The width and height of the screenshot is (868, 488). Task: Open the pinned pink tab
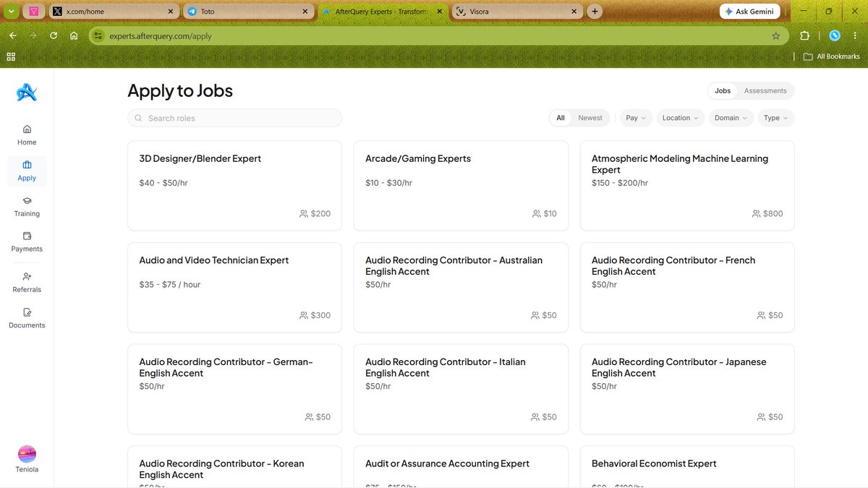pos(34,12)
